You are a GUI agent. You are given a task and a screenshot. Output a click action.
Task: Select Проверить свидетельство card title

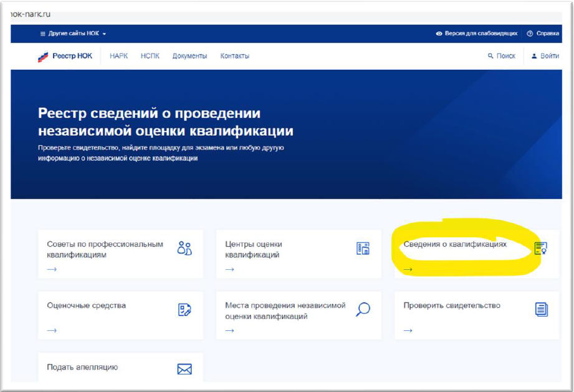point(452,305)
